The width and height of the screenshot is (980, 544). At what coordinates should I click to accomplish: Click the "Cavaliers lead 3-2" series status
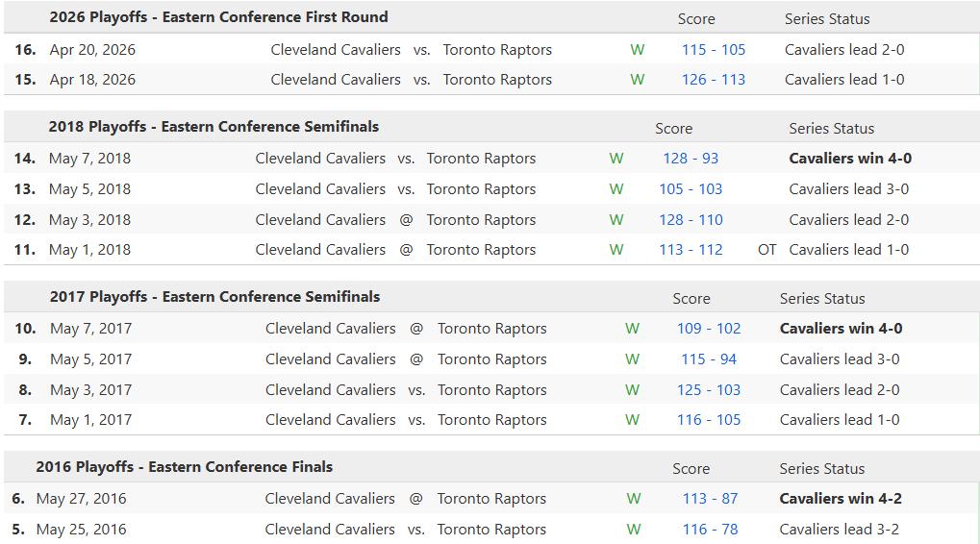840,530
